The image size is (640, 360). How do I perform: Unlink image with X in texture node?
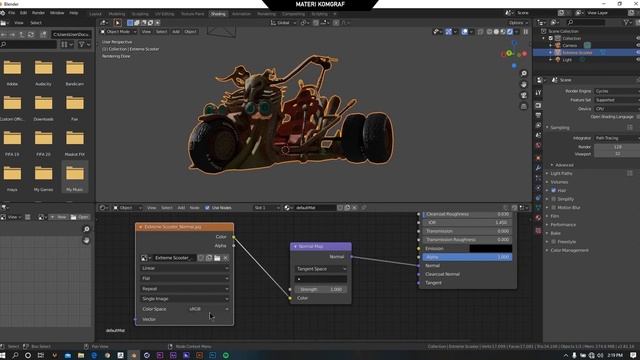pos(226,258)
